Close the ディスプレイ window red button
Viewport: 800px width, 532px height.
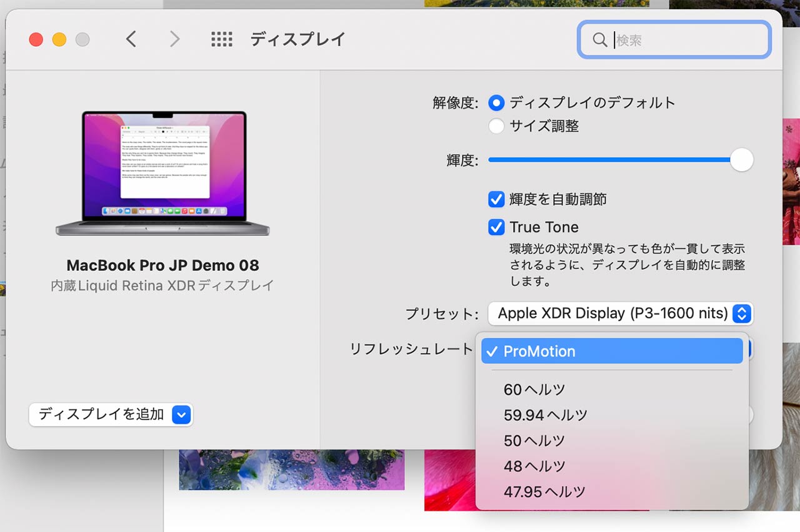36,40
